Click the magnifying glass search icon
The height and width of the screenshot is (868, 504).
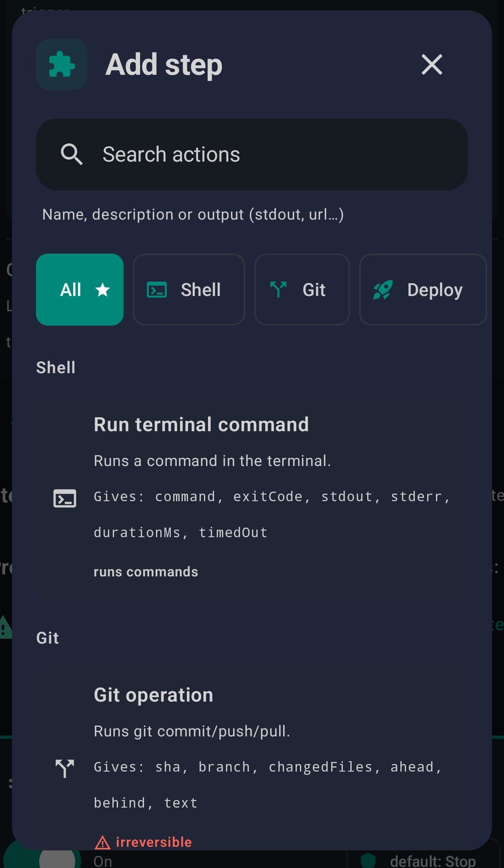tap(71, 154)
